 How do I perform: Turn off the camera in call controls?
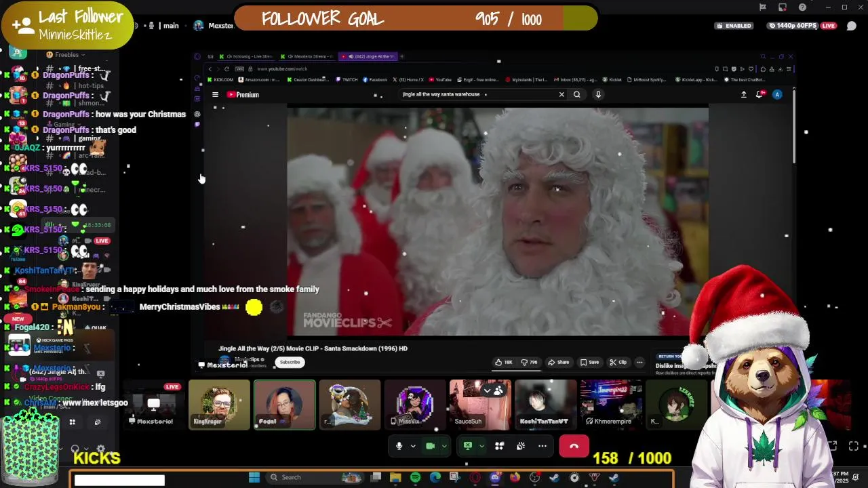pos(430,446)
